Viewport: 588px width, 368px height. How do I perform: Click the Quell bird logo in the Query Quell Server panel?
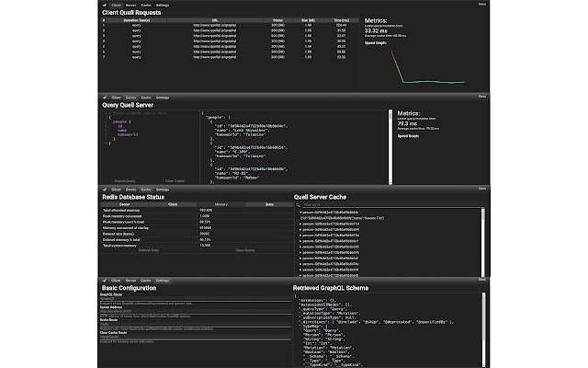click(105, 98)
